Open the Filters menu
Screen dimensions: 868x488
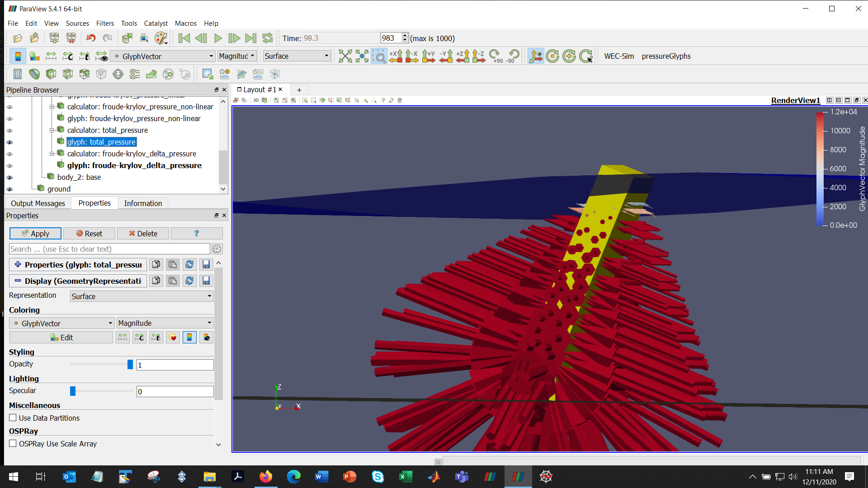pos(105,23)
